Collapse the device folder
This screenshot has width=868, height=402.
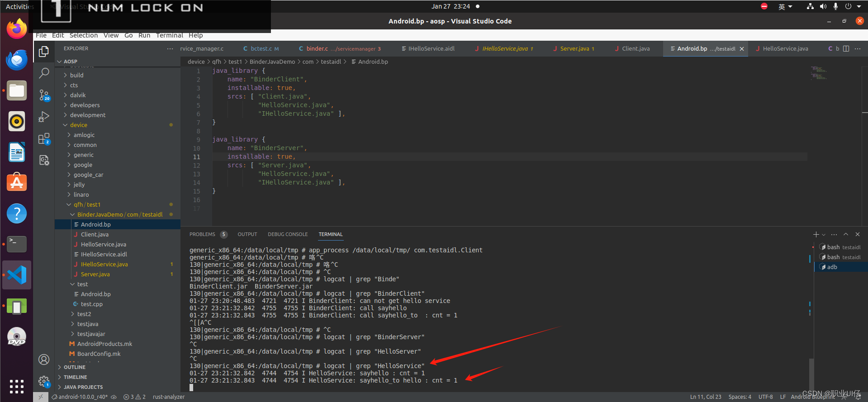(78, 125)
